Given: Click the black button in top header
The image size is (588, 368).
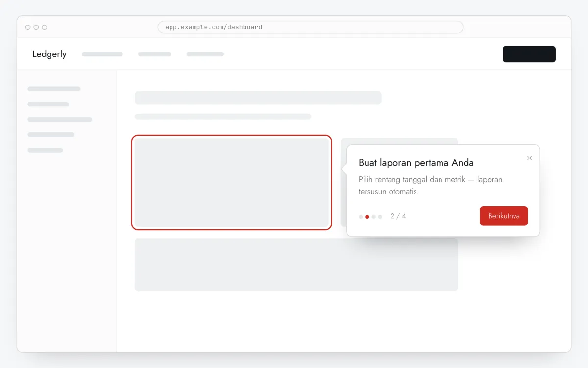Looking at the screenshot, I should point(529,54).
